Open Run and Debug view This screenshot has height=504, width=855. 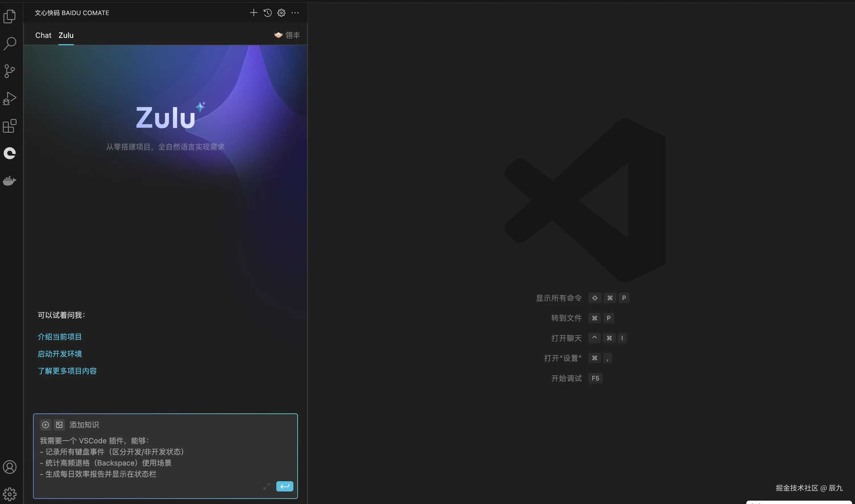click(9, 99)
